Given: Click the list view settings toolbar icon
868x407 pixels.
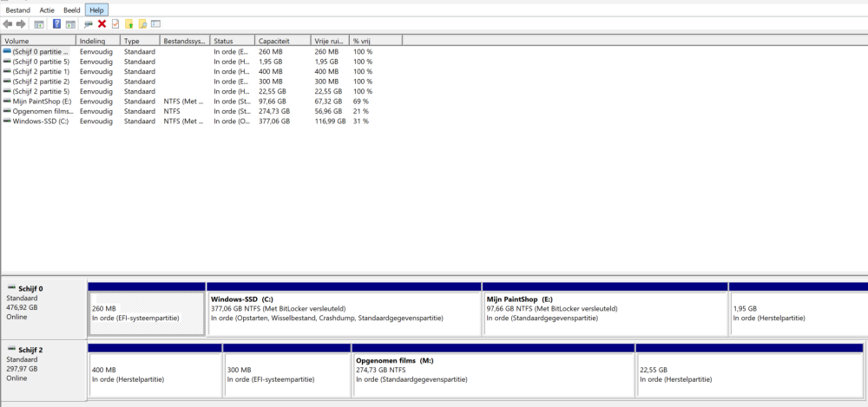Looking at the screenshot, I should coord(155,23).
